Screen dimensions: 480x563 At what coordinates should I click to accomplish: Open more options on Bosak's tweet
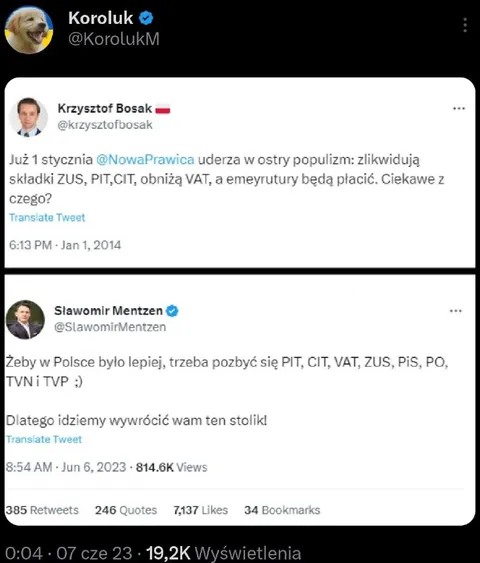[x=459, y=108]
